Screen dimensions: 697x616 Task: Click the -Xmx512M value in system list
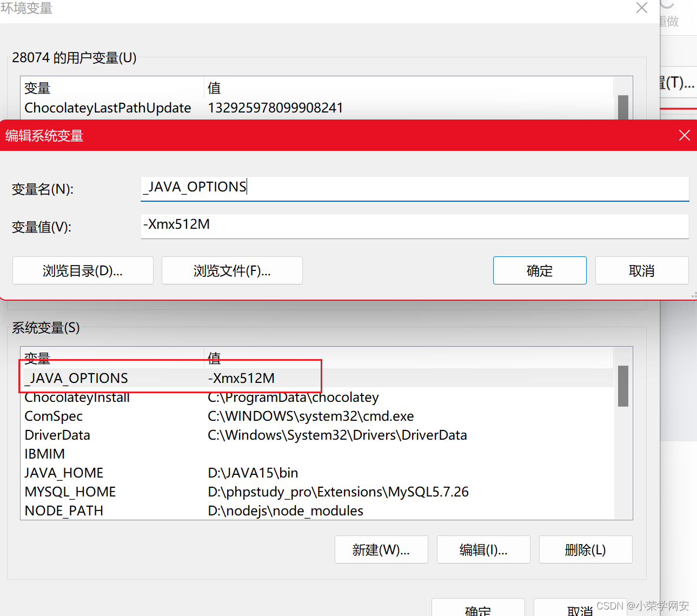(241, 378)
